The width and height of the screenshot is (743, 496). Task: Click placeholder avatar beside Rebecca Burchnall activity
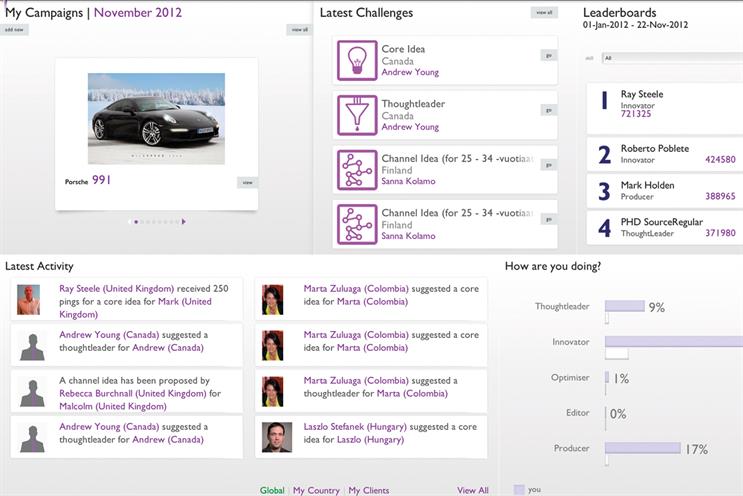[32, 392]
